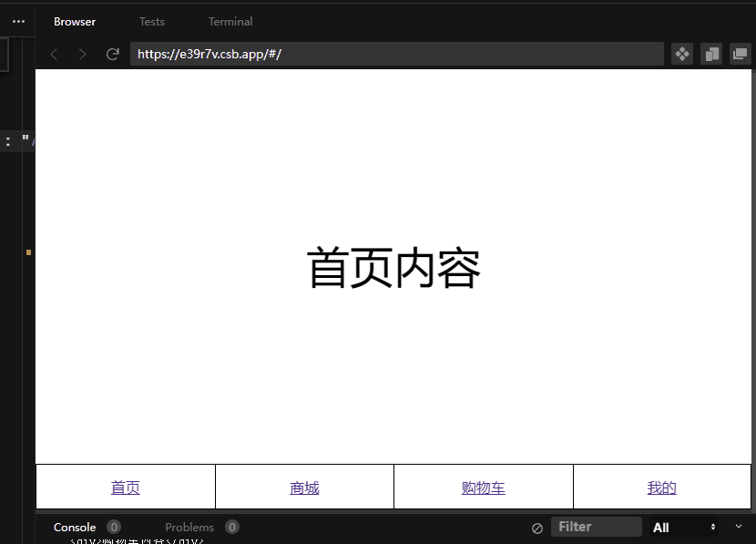The height and width of the screenshot is (544, 756).
Task: Click the Console count badge showing 0
Action: pos(114,527)
